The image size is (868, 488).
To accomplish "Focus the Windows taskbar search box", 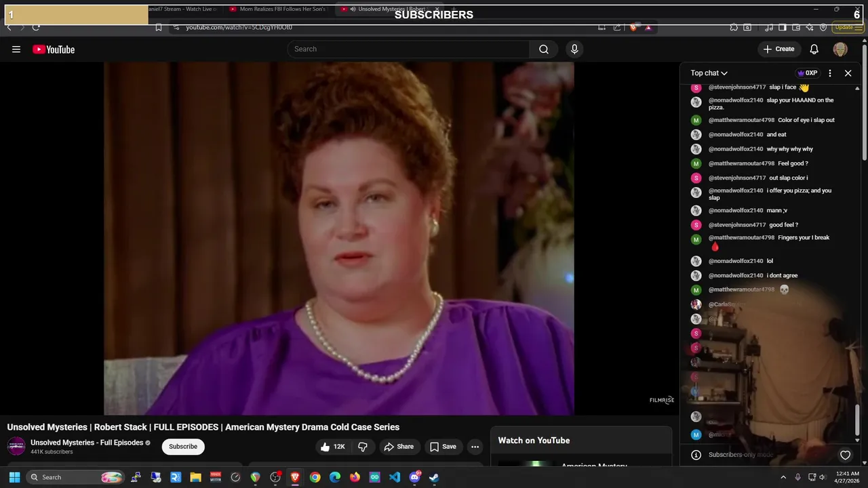I will pos(77,477).
